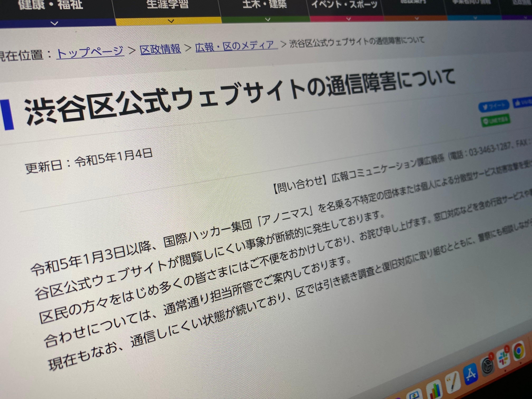This screenshot has height=399, width=532.
Task: Share page via blue Tweet button
Action: 494,106
